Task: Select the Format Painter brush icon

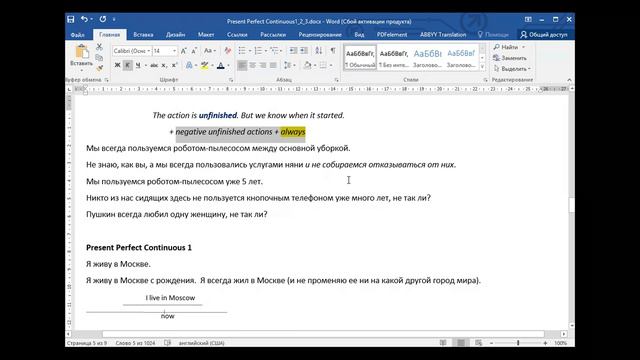Action: click(x=99, y=68)
